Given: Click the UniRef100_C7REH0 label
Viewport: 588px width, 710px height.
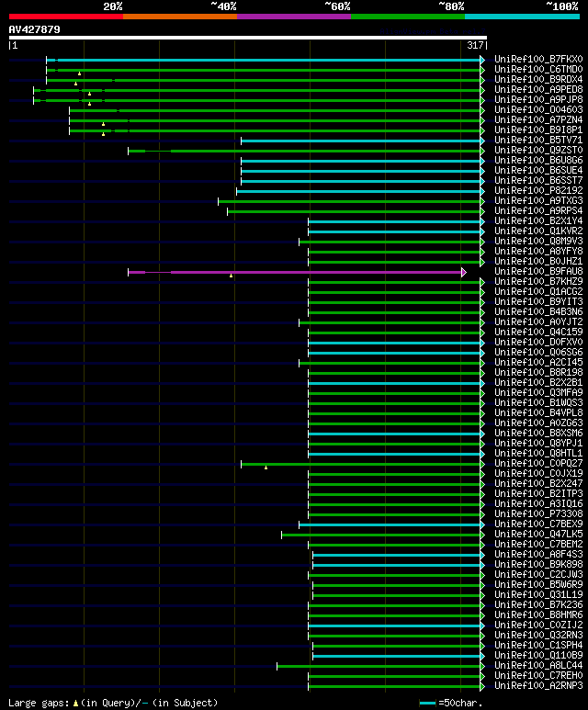Looking at the screenshot, I should 538,676.
